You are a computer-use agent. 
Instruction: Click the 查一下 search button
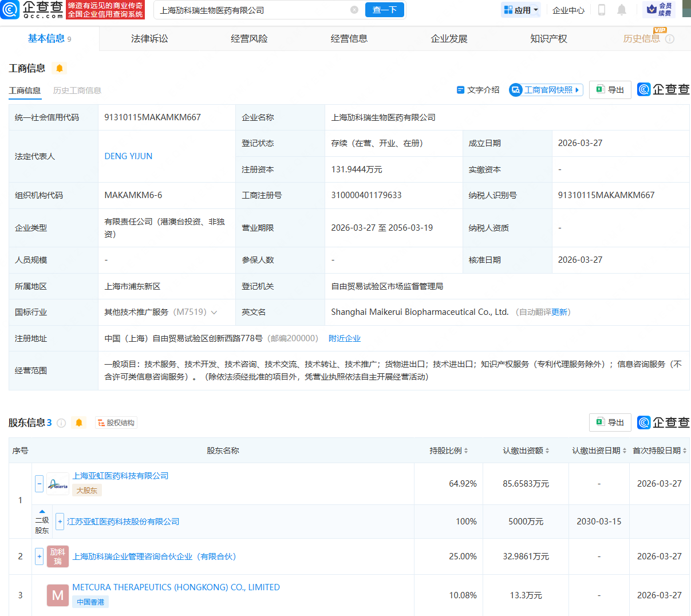pos(385,10)
